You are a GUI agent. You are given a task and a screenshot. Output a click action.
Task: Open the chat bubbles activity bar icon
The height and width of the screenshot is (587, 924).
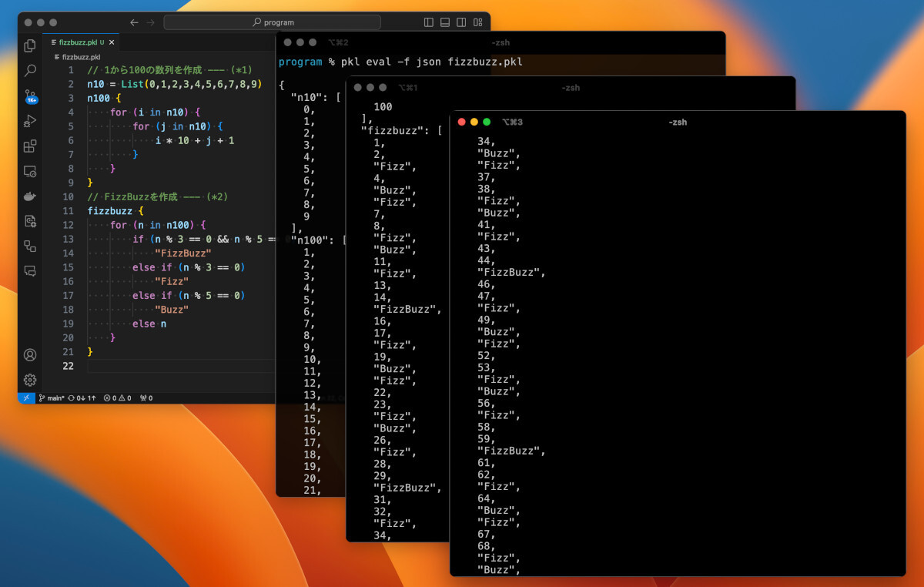pyautogui.click(x=30, y=270)
